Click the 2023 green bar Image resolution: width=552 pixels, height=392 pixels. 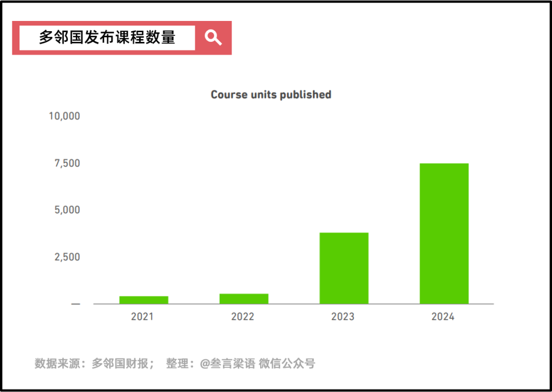point(344,268)
